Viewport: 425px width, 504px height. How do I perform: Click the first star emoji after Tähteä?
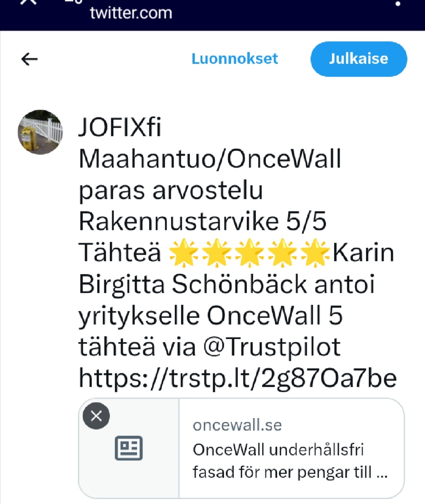(x=184, y=253)
